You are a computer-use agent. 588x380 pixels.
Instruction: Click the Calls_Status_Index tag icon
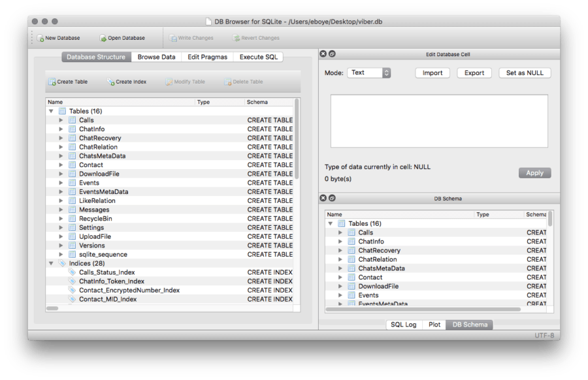pyautogui.click(x=72, y=272)
